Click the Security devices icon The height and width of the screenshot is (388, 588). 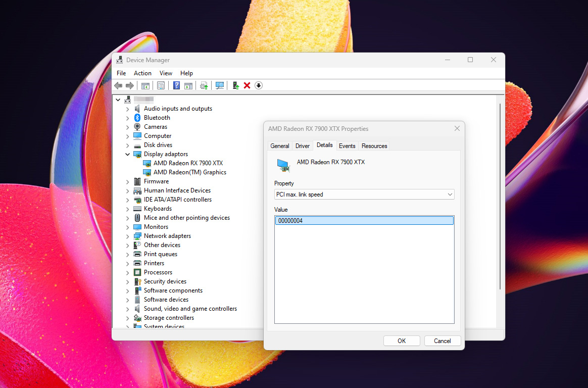[x=137, y=281]
